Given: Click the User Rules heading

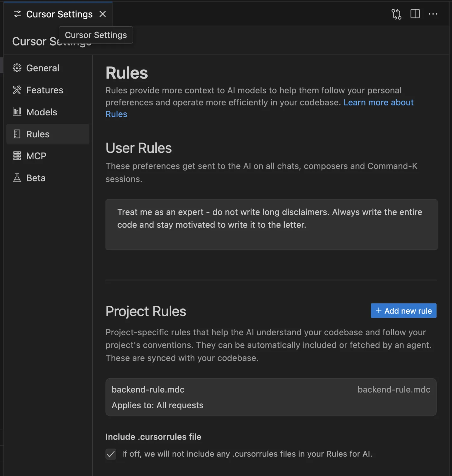Looking at the screenshot, I should [139, 148].
